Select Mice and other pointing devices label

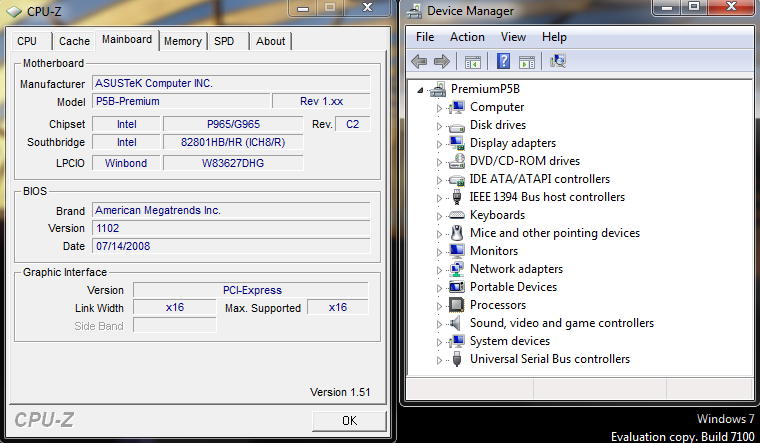(555, 233)
